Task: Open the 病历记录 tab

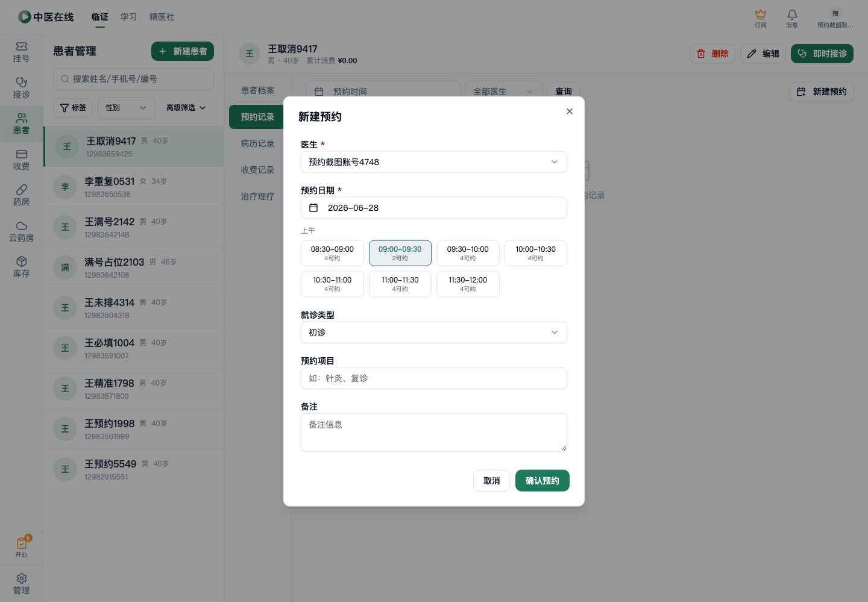Action: tap(257, 143)
